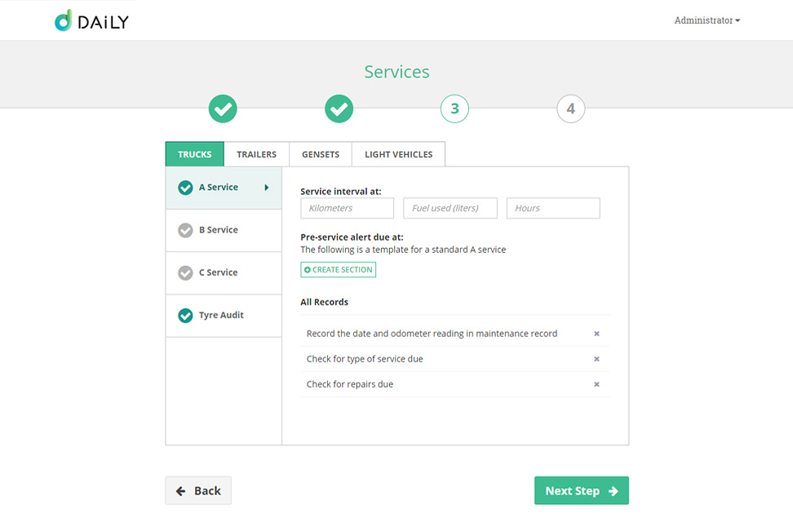Click the Daily logo icon
Viewport: 793px width, 532px height.
[64, 21]
